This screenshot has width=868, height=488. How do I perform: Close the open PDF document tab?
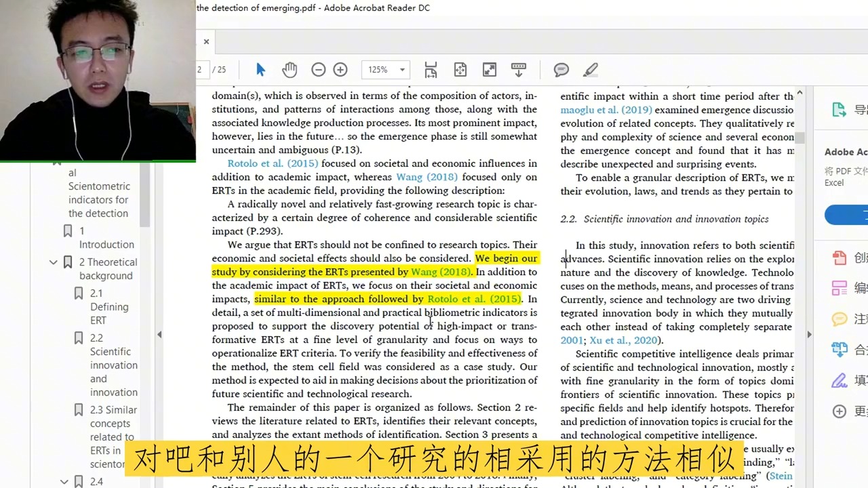coord(206,41)
